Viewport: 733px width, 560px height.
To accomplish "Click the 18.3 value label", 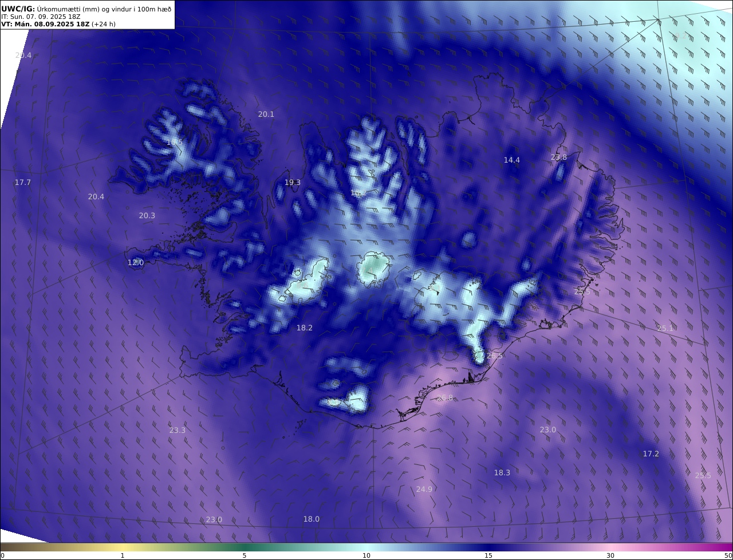I will [502, 473].
